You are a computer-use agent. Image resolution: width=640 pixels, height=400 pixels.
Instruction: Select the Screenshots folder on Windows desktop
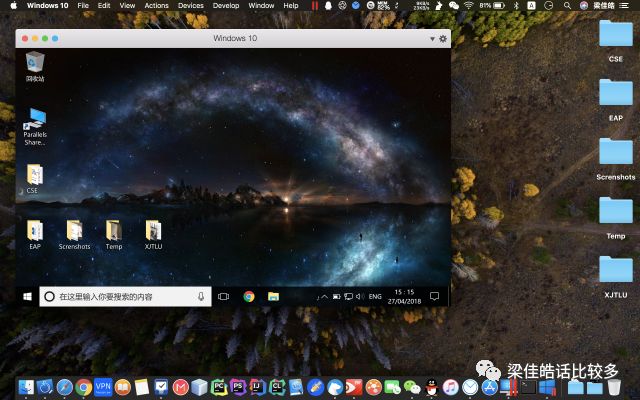point(74,232)
